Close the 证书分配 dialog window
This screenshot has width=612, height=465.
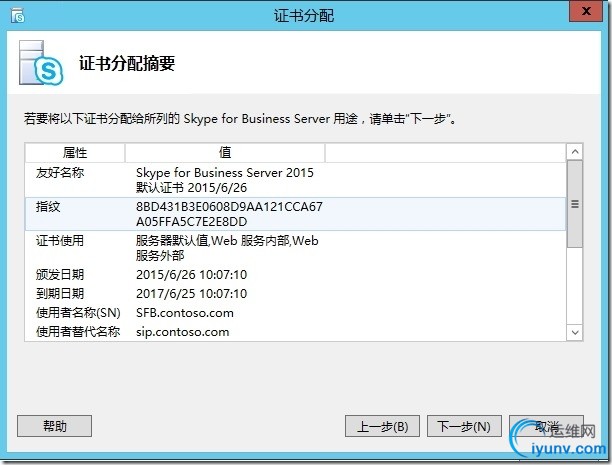pos(585,11)
